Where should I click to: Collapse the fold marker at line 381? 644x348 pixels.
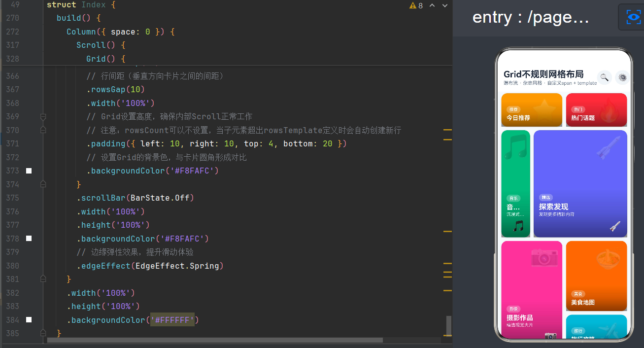(43, 278)
